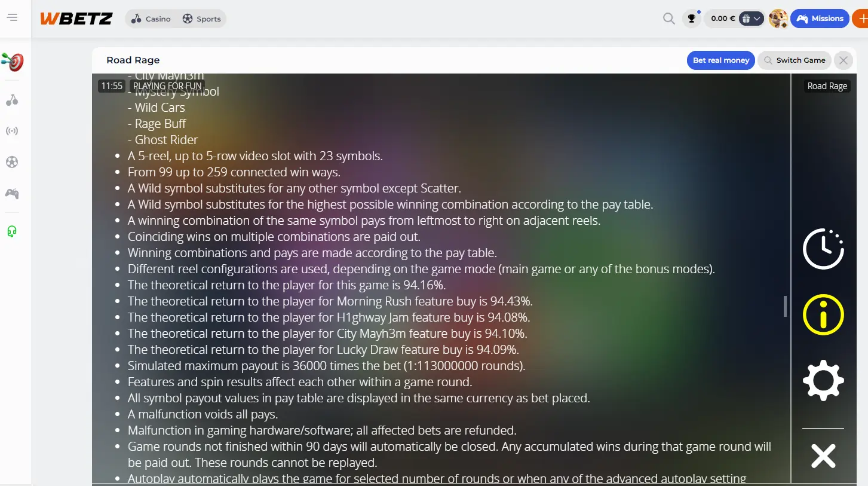Image resolution: width=868 pixels, height=486 pixels.
Task: Click the dartboard promotions icon in sidebar
Action: 13,62
